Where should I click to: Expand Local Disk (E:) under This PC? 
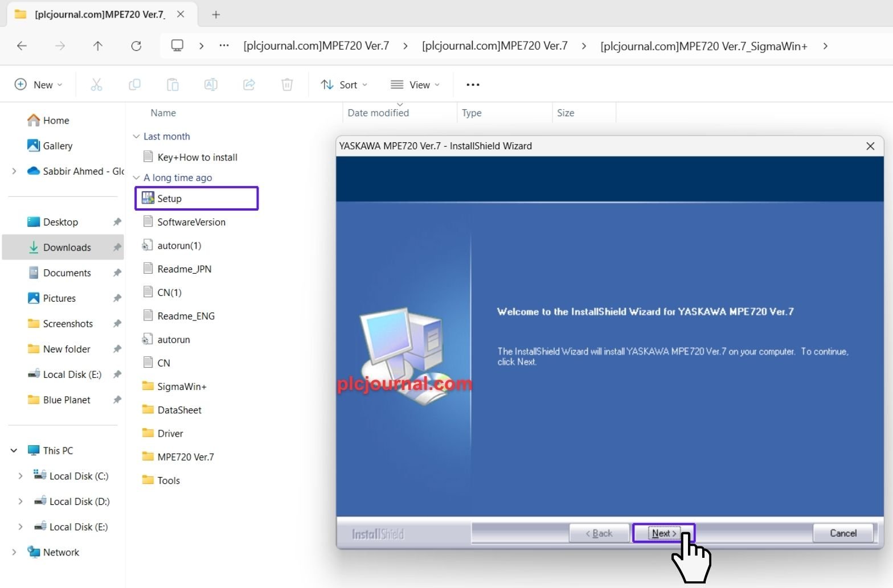pyautogui.click(x=21, y=527)
